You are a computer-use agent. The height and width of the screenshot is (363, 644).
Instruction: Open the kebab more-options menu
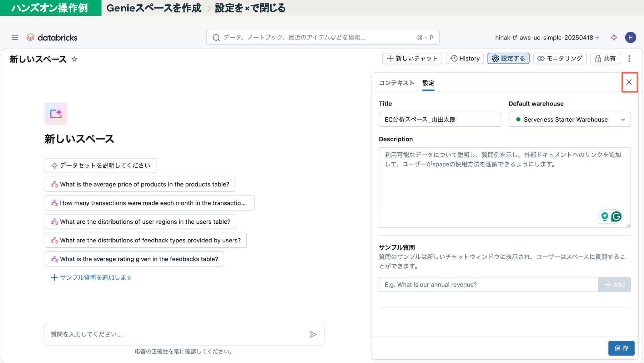[x=629, y=58]
